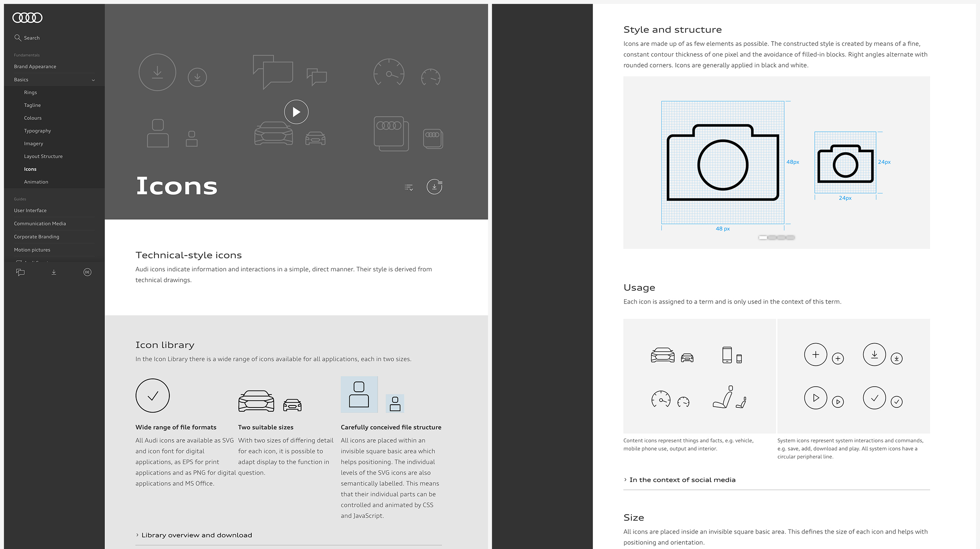Go to Typography in sidebar
The height and width of the screenshot is (549, 980).
pyautogui.click(x=38, y=131)
